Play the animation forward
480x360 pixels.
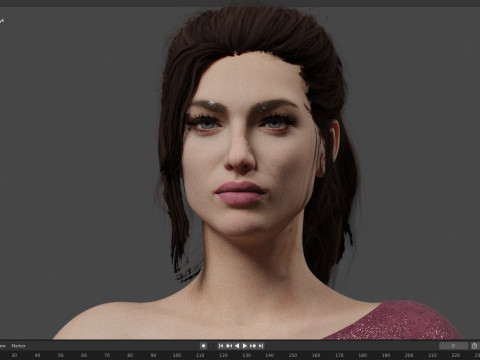245,346
